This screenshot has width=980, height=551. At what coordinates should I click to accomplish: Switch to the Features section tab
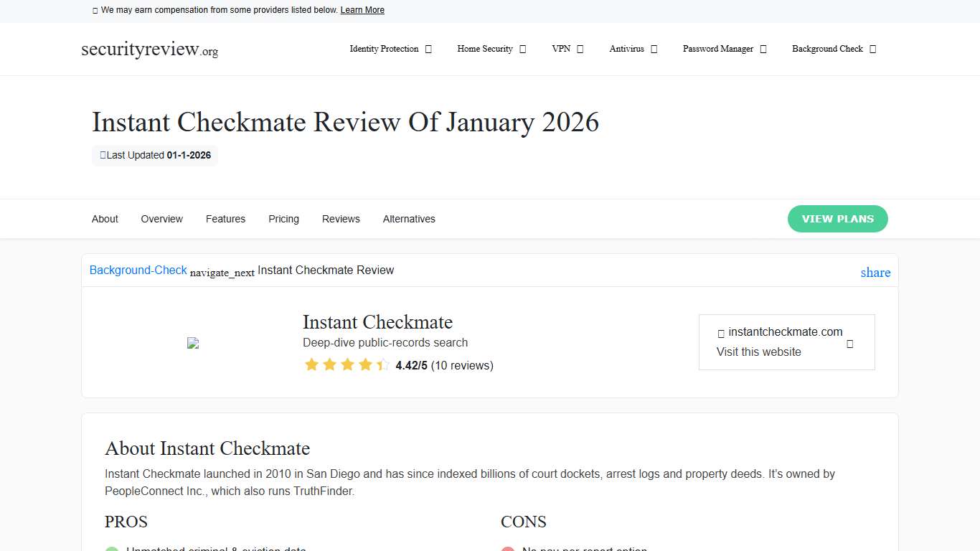[x=225, y=219]
